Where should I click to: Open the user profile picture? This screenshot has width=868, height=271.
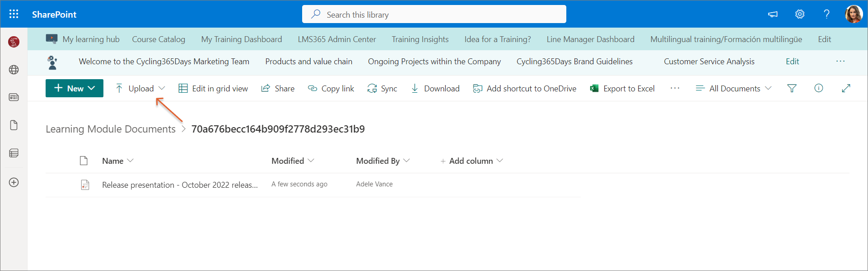pyautogui.click(x=854, y=14)
